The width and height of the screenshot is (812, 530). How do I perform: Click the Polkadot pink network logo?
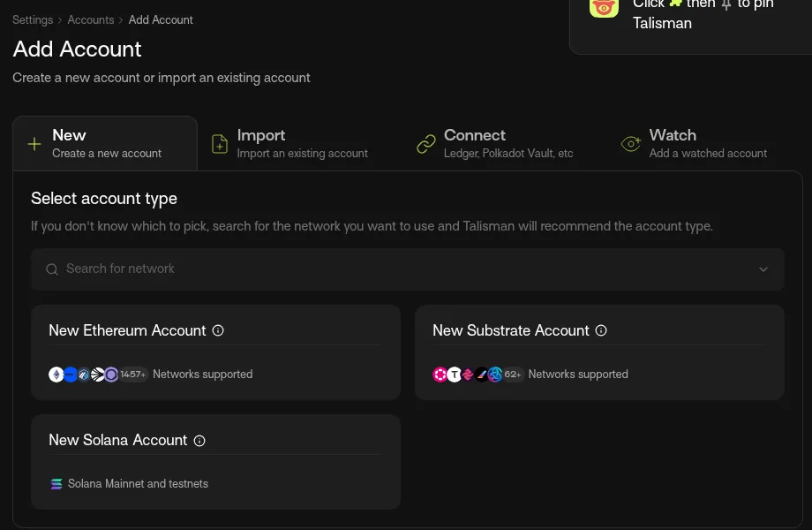(x=440, y=374)
